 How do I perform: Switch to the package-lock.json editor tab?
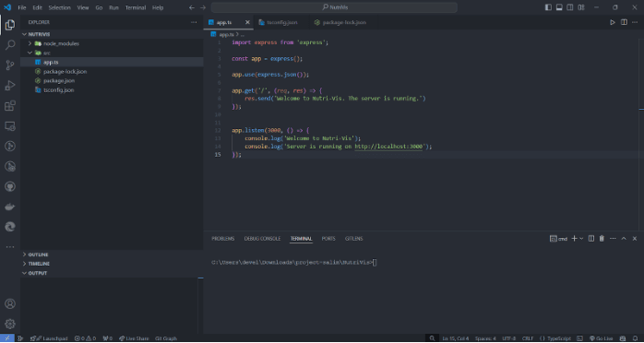point(344,22)
